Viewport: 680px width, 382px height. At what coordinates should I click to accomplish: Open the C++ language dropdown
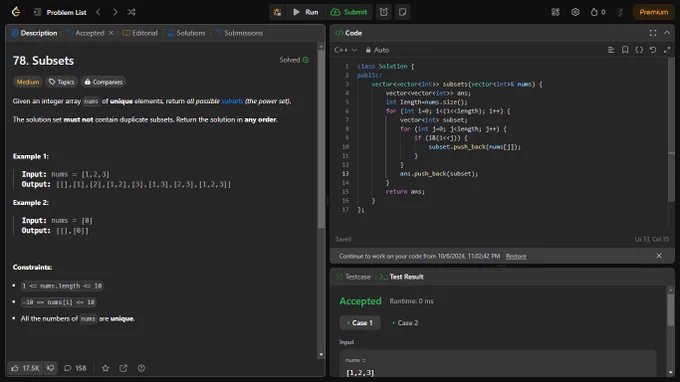(345, 50)
